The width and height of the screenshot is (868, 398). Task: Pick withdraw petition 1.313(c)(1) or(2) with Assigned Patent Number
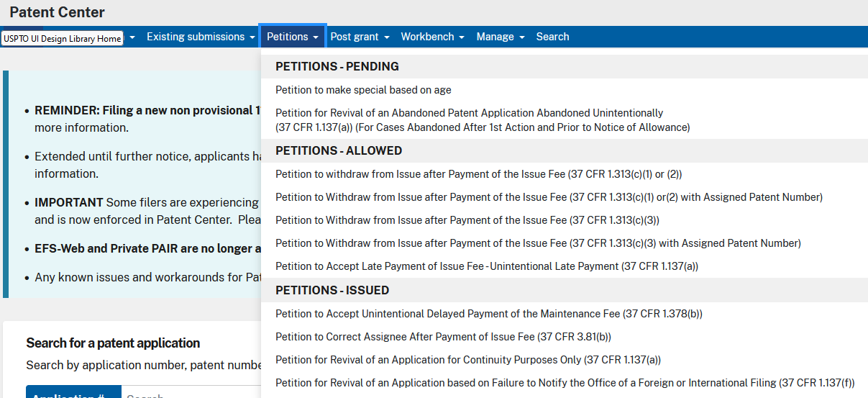[x=549, y=197]
